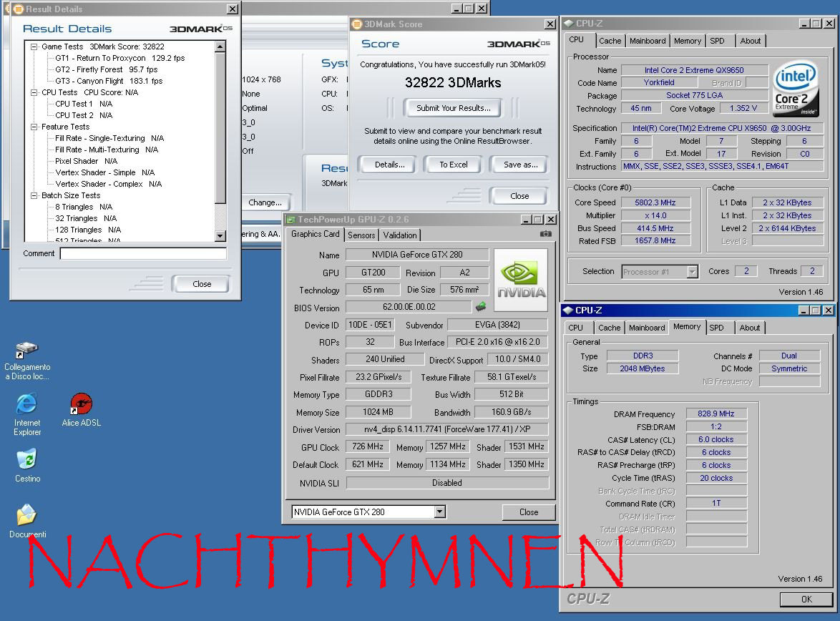Open the NVIDIA GeForce GTX 280 dropdown
Screen dimensions: 840x621
[x=439, y=512]
